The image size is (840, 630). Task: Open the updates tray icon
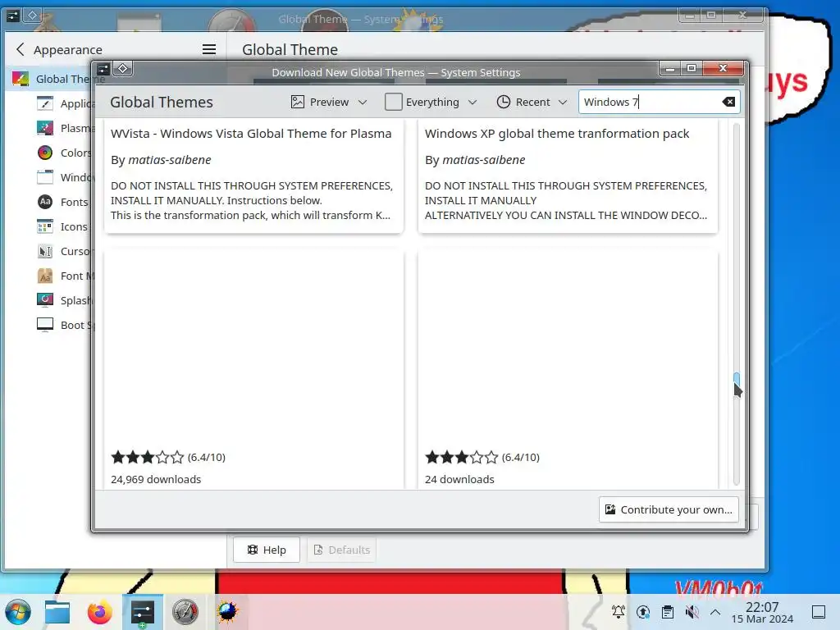tap(643, 611)
